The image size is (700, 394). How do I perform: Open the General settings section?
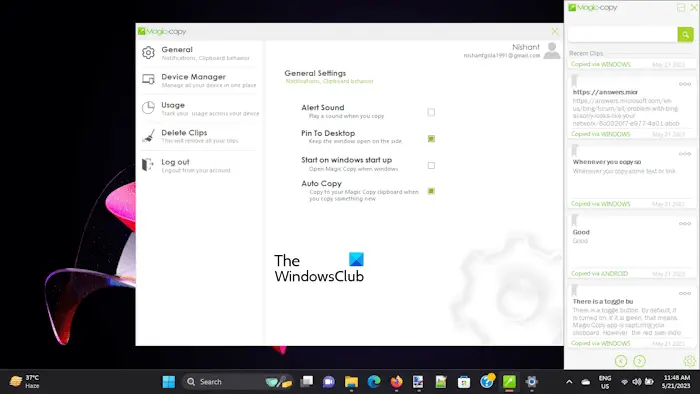(x=200, y=53)
